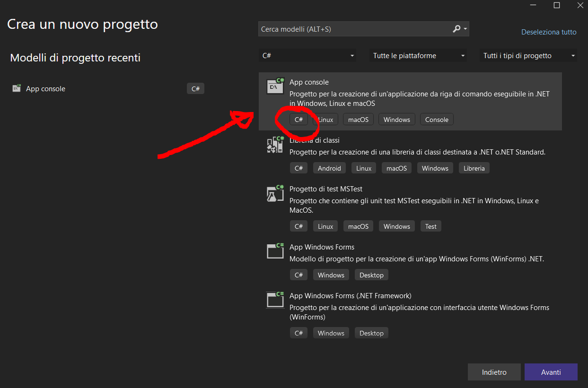Click the App Windows Forms template icon
Screen dimensions: 588x388
click(275, 251)
